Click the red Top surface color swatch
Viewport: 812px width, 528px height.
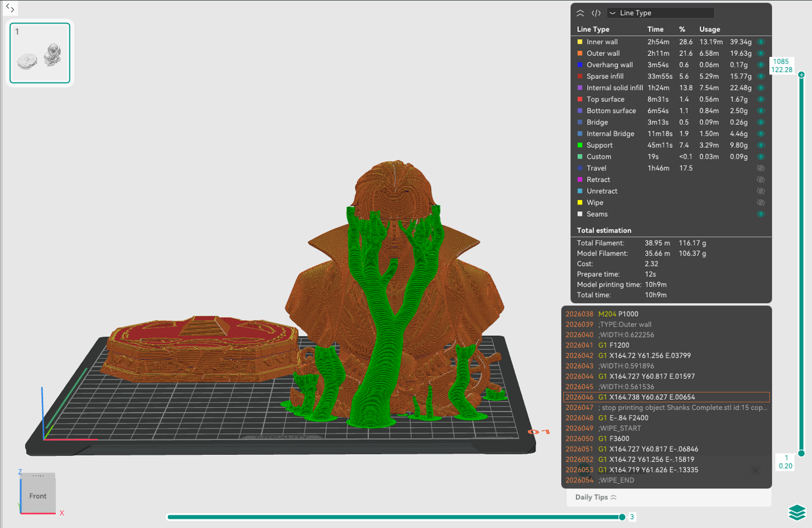[x=580, y=99]
